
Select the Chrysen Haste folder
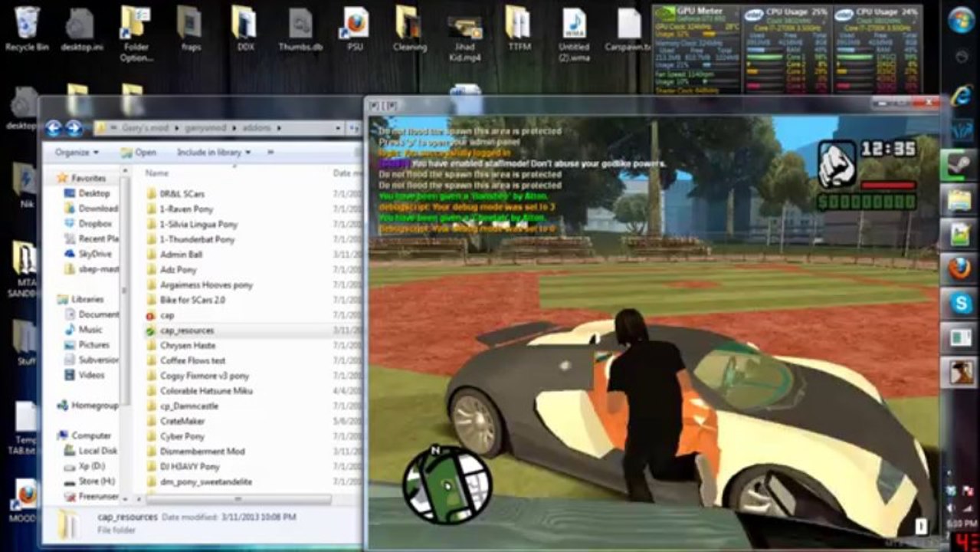click(180, 346)
